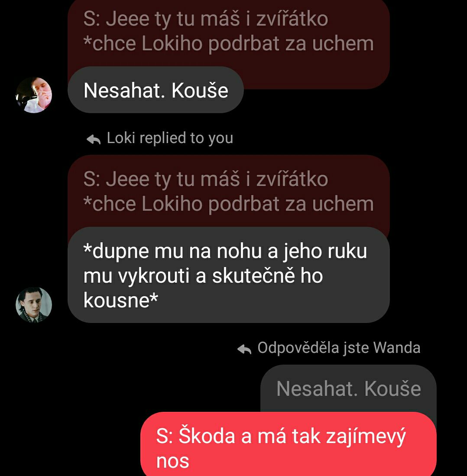The image size is (467, 476).
Task: Open the avatar next to 'Nesahat. Kouše'
Action: coord(34,95)
